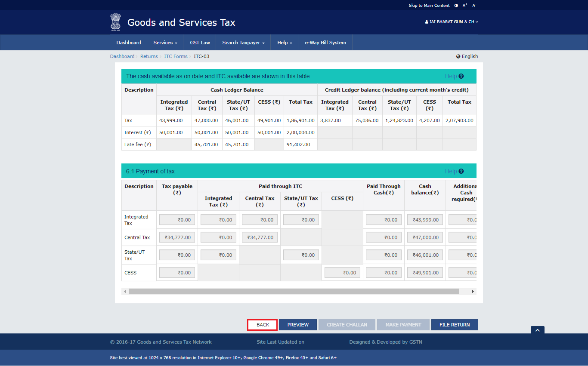This screenshot has width=588, height=366.
Task: Expand the Help menu in navbar
Action: pyautogui.click(x=285, y=43)
